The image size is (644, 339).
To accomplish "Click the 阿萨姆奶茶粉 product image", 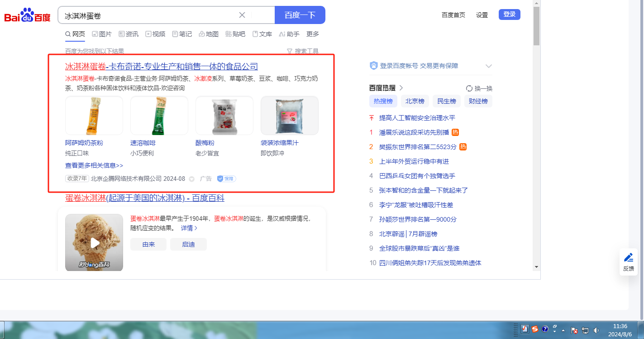I will pos(94,116).
